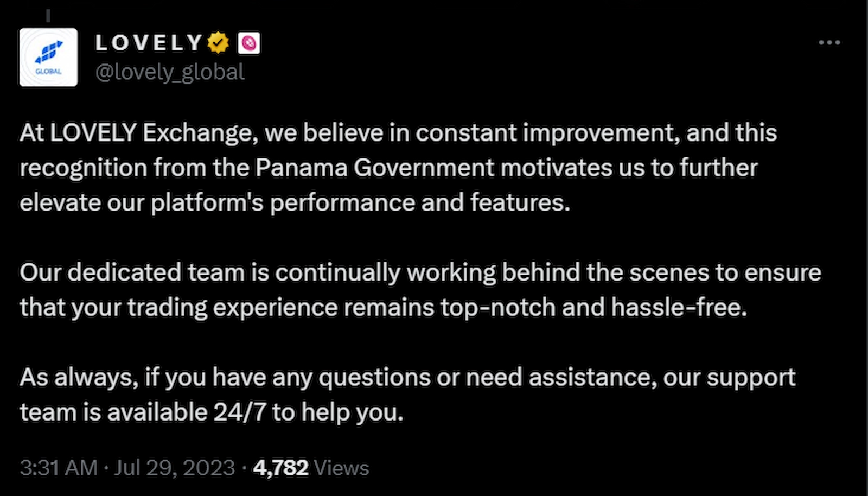Screen dimensions: 868x496
Task: Click the verification seal after the display name
Action: point(217,42)
